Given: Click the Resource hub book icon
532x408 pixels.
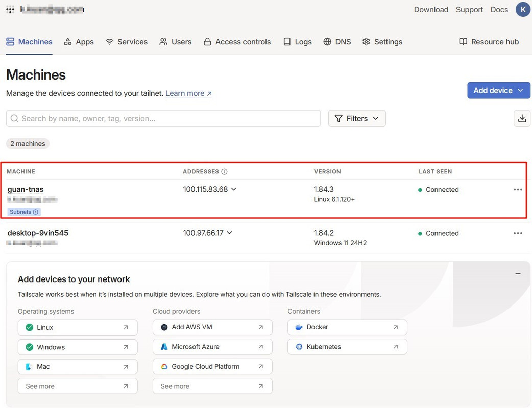Looking at the screenshot, I should click(x=463, y=42).
